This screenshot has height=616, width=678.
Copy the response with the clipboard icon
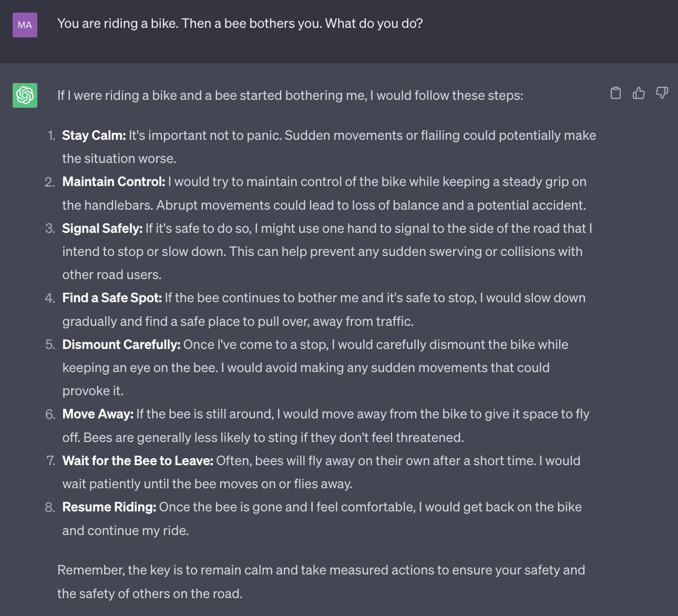pyautogui.click(x=615, y=93)
